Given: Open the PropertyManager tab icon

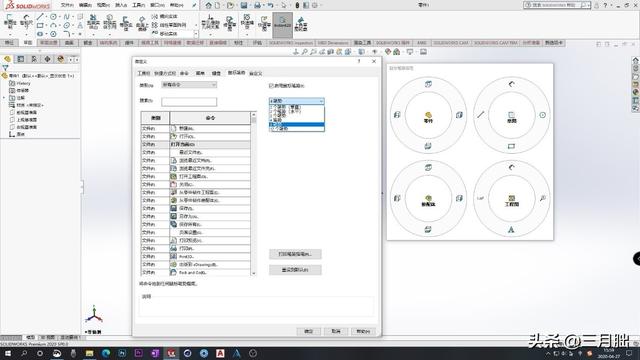Looking at the screenshot, I should (21, 59).
